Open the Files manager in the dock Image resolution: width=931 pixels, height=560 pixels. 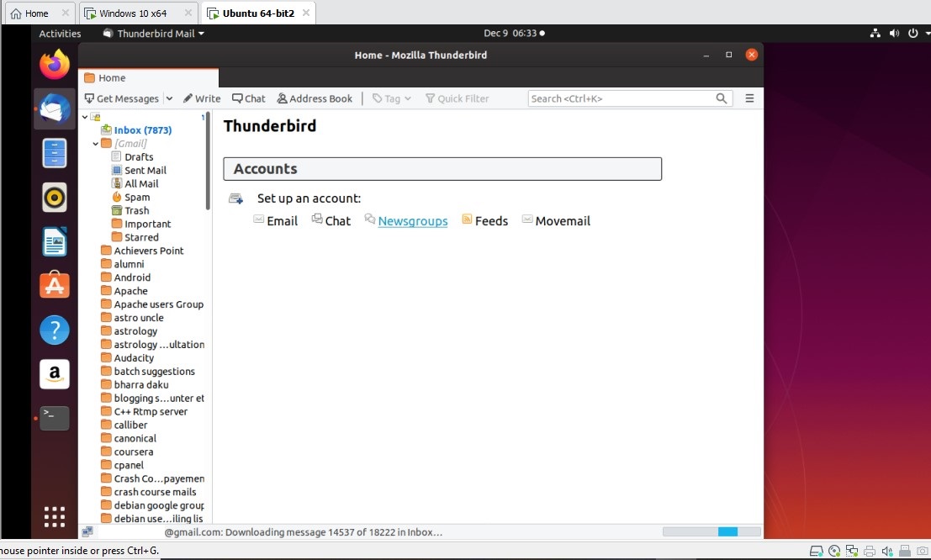click(x=55, y=153)
